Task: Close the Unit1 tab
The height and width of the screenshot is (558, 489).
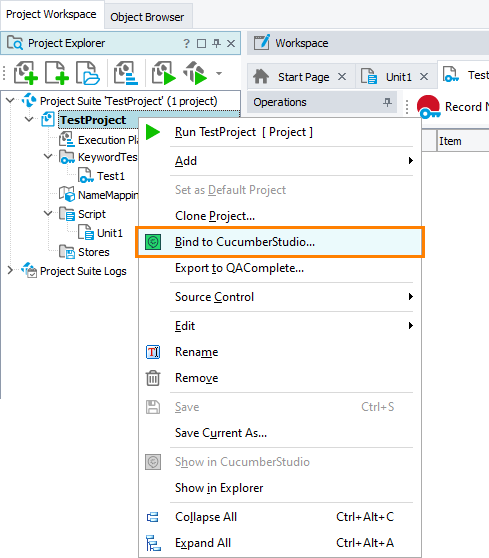Action: coord(424,77)
